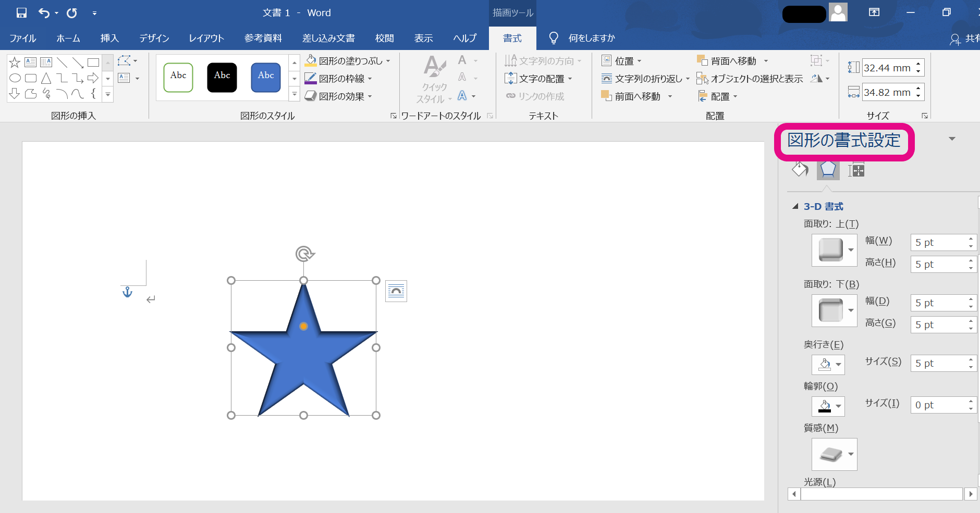Expand the shapes gallery more button
Screen dimensions: 980x513
[x=108, y=94]
